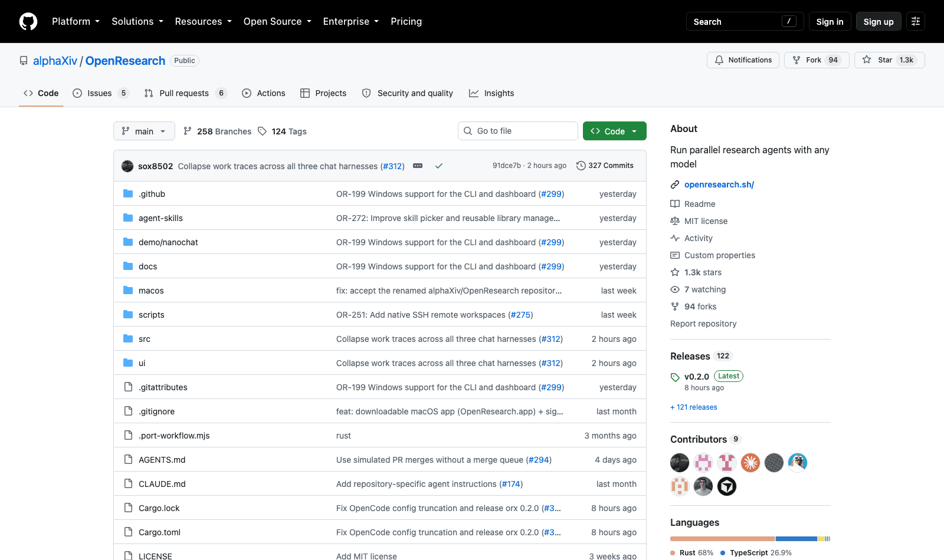Image resolution: width=944 pixels, height=560 pixels.
Task: Open the .gitattributes file
Action: click(x=163, y=387)
